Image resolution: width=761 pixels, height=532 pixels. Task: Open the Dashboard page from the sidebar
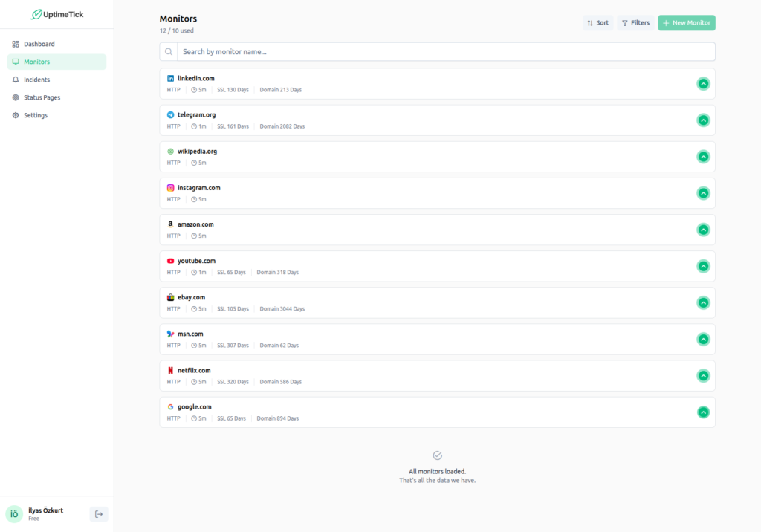39,44
